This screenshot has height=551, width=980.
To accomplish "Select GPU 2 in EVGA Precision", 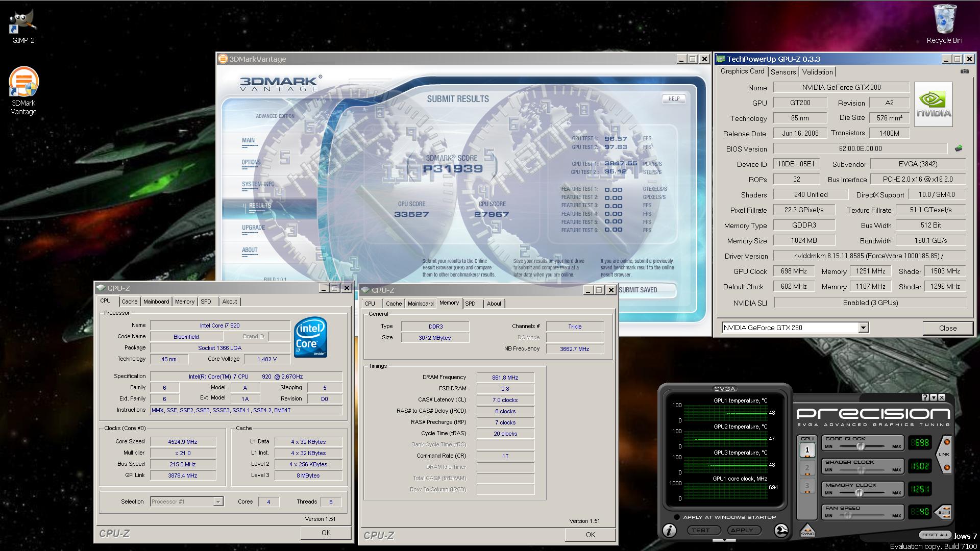I will pyautogui.click(x=807, y=468).
